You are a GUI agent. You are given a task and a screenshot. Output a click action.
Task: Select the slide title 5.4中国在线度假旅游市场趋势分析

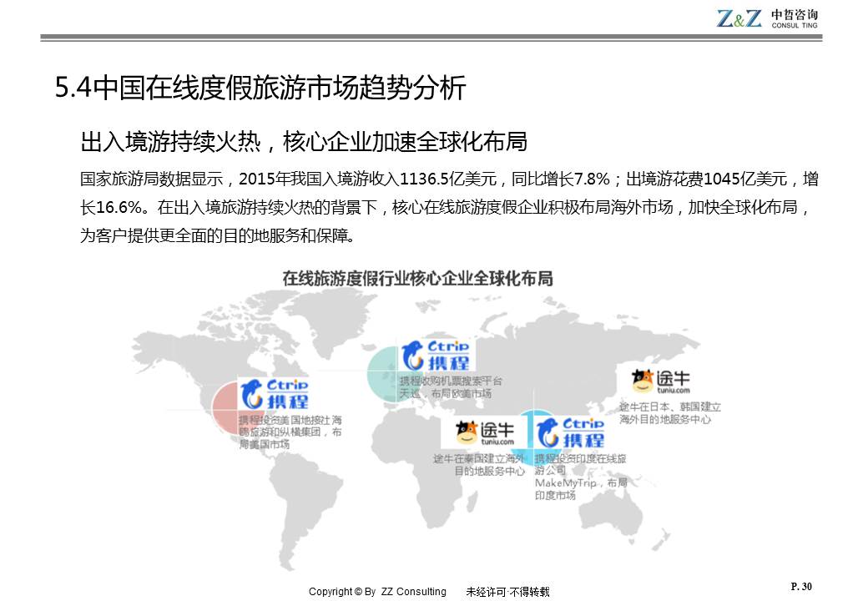(x=260, y=88)
